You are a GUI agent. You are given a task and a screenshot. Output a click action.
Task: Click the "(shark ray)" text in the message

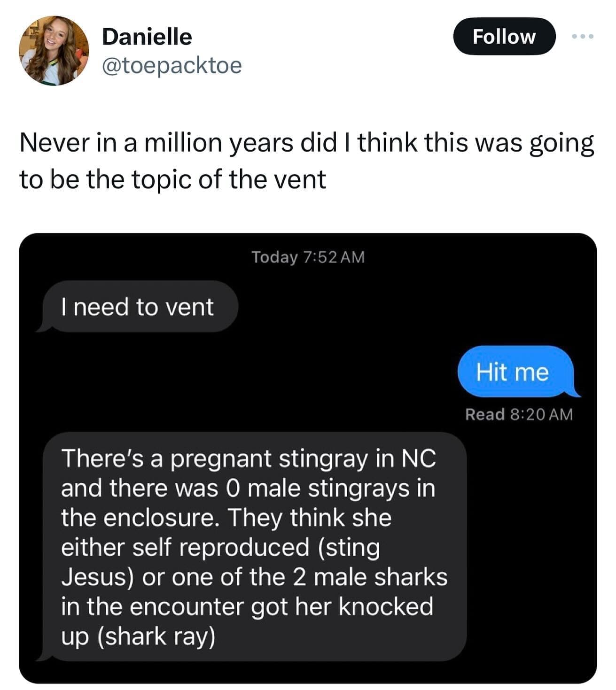pos(156,636)
